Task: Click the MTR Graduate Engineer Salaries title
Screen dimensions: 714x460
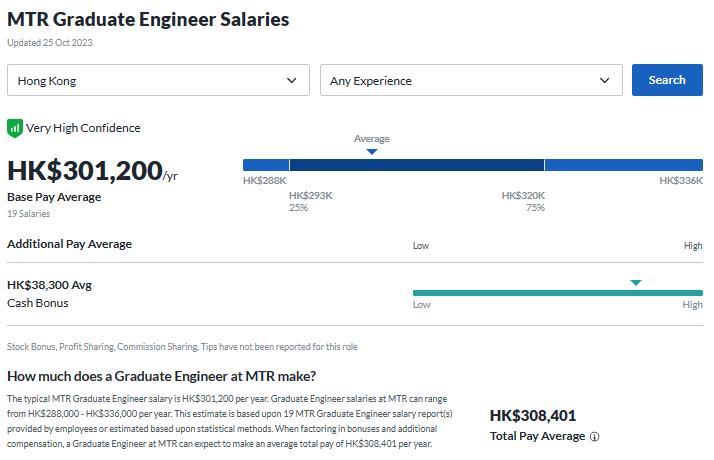Action: [148, 20]
